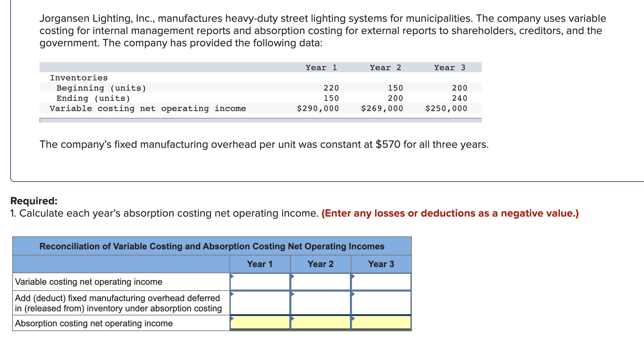Click the $290,000 value in data table

318,108
